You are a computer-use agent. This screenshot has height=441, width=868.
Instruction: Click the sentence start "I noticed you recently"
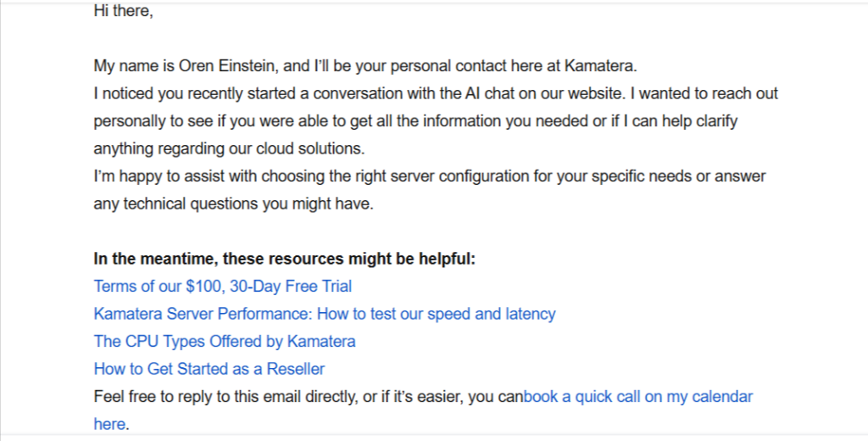pos(168,93)
